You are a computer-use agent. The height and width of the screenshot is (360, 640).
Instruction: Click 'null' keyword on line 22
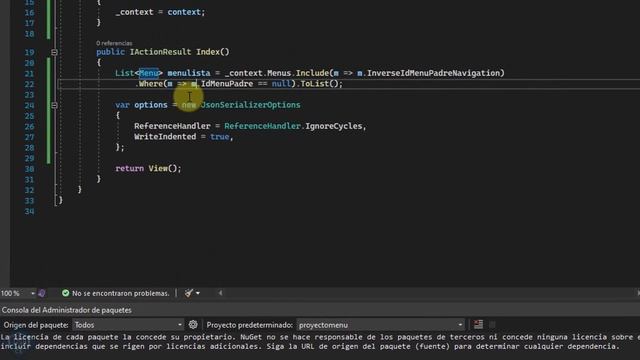point(281,84)
